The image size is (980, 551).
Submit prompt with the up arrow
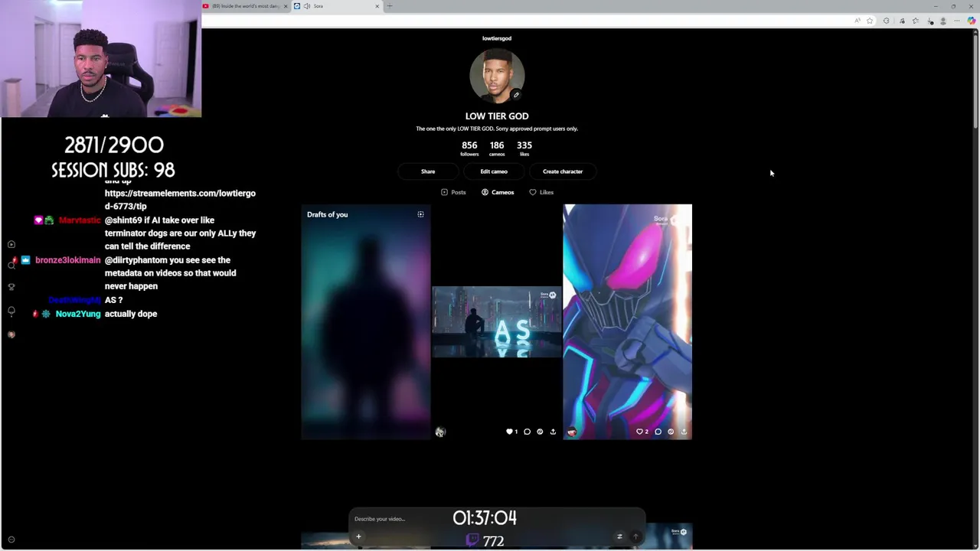[635, 536]
